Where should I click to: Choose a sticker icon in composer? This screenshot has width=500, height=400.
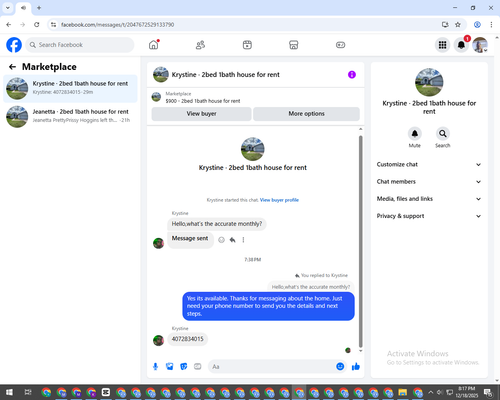[x=184, y=367]
